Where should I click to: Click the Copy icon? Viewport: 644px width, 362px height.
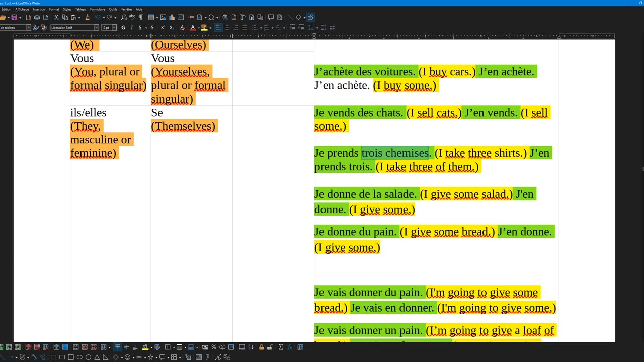pyautogui.click(x=65, y=17)
